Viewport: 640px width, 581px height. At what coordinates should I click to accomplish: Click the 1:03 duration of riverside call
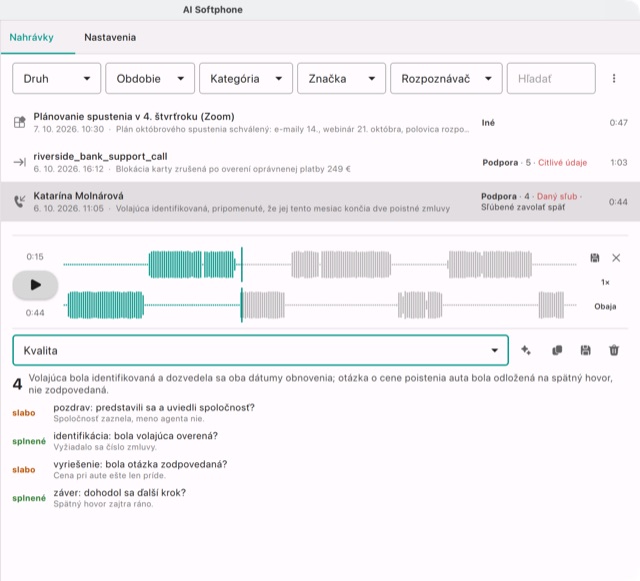(619, 163)
